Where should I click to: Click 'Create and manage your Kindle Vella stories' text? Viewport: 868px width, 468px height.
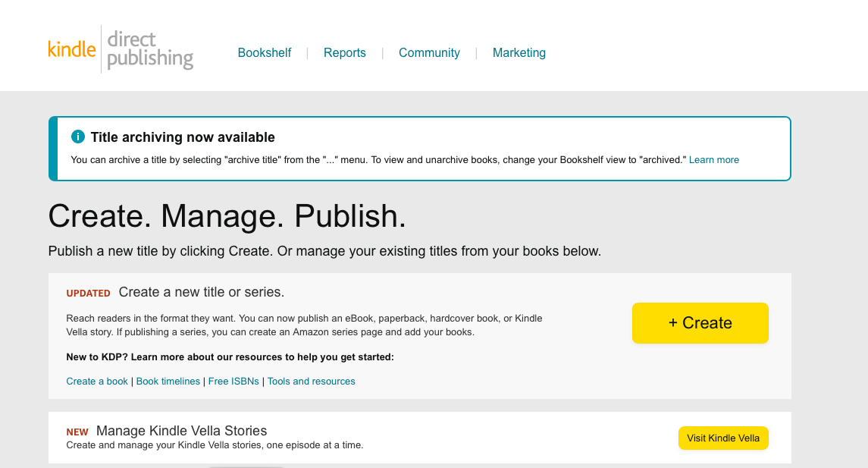[x=215, y=445]
